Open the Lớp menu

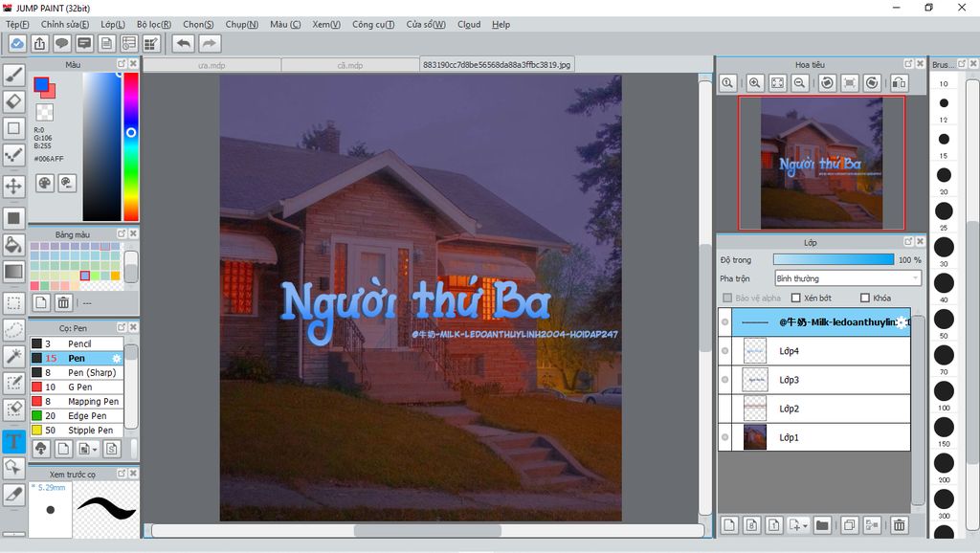[113, 24]
